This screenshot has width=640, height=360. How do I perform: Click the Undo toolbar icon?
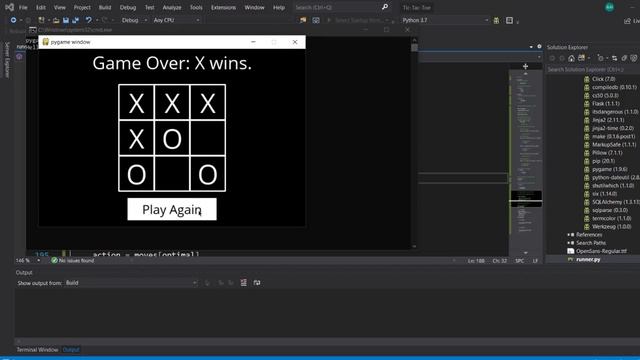(x=88, y=20)
